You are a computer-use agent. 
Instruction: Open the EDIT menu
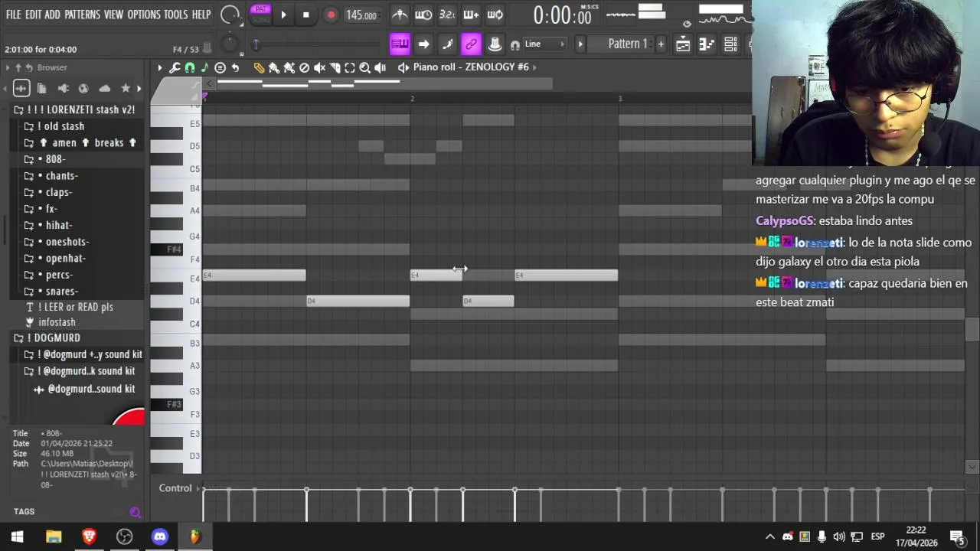[33, 15]
